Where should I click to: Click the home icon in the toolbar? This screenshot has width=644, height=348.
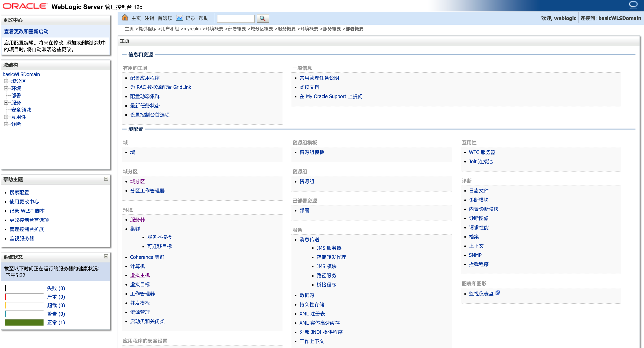pyautogui.click(x=125, y=18)
